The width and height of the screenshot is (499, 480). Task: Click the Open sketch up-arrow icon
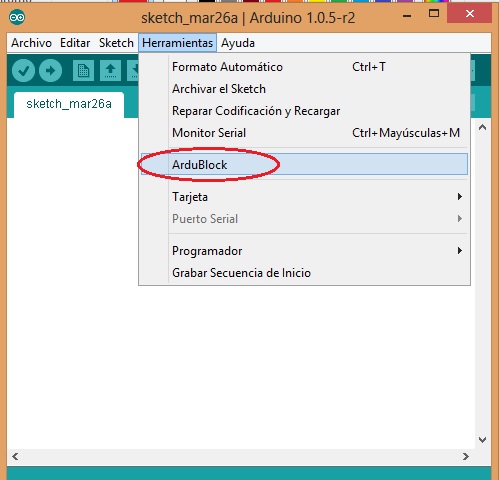point(110,70)
